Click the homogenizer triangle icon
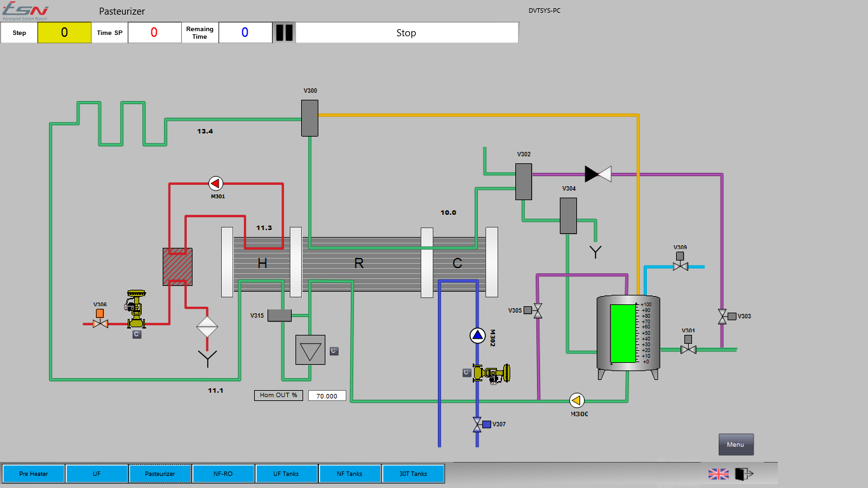The image size is (868, 488). pos(310,350)
